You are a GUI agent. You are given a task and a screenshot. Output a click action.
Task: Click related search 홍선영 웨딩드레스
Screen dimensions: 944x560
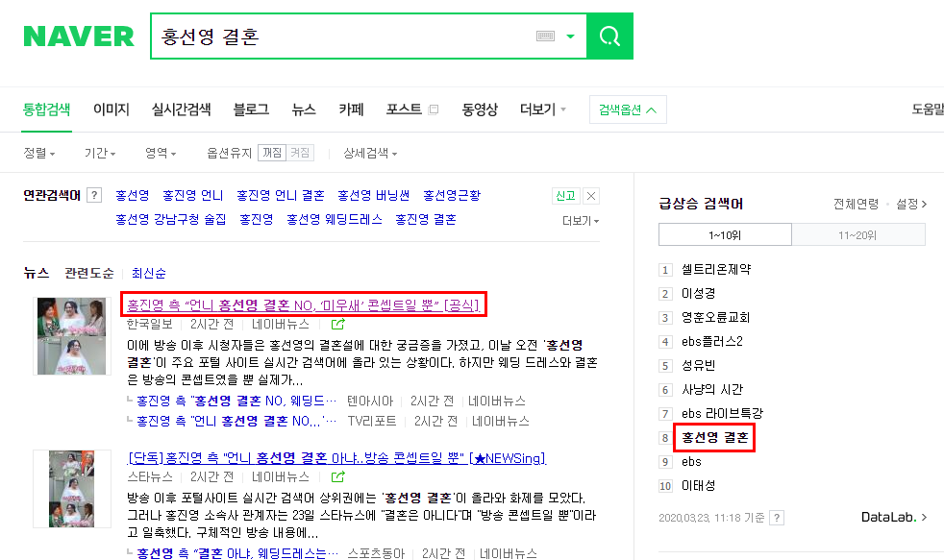point(335,220)
